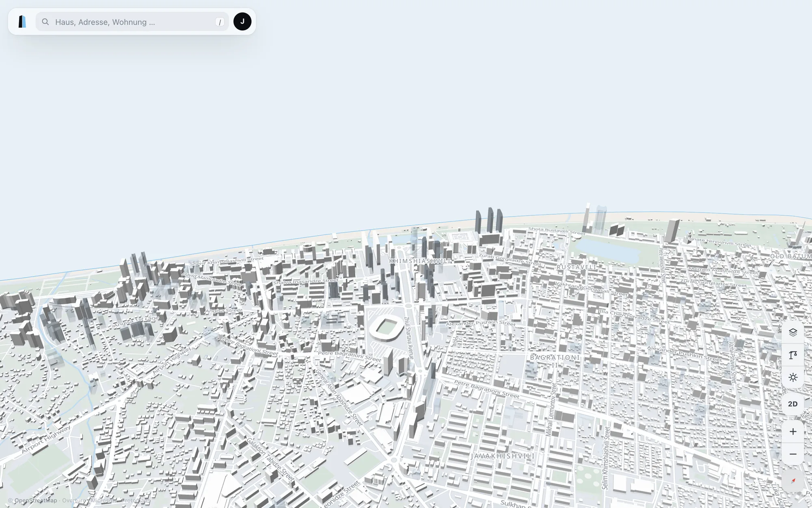Click the RUSTAVELI district label
The image size is (812, 508).
tap(577, 267)
